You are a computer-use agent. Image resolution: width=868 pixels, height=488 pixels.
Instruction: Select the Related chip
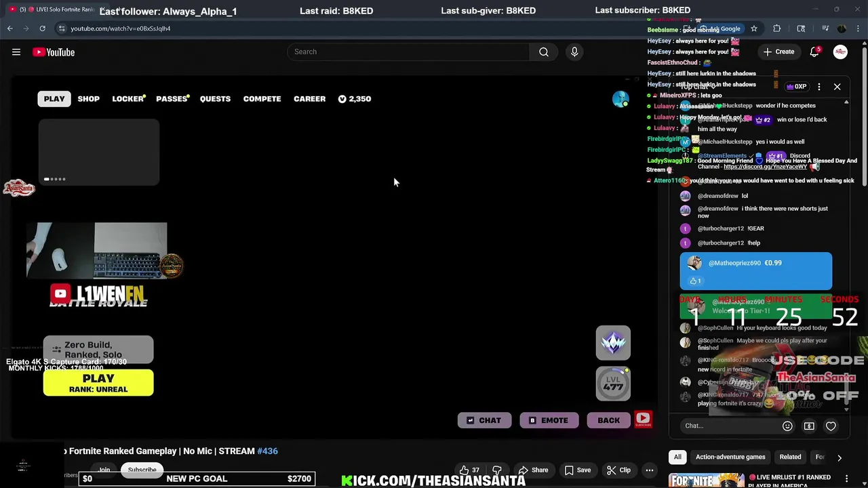tap(790, 457)
